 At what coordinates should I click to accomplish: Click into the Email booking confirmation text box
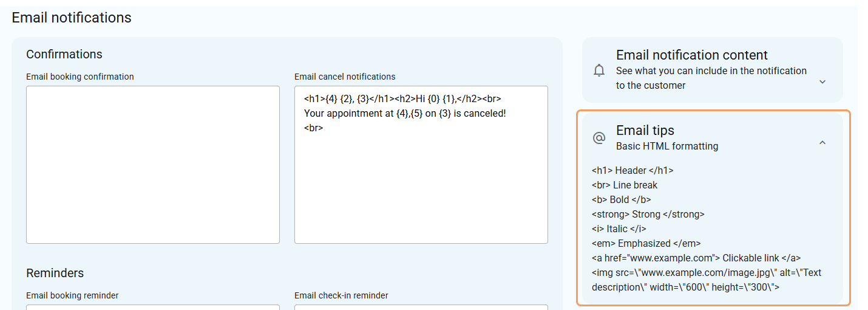[153, 164]
